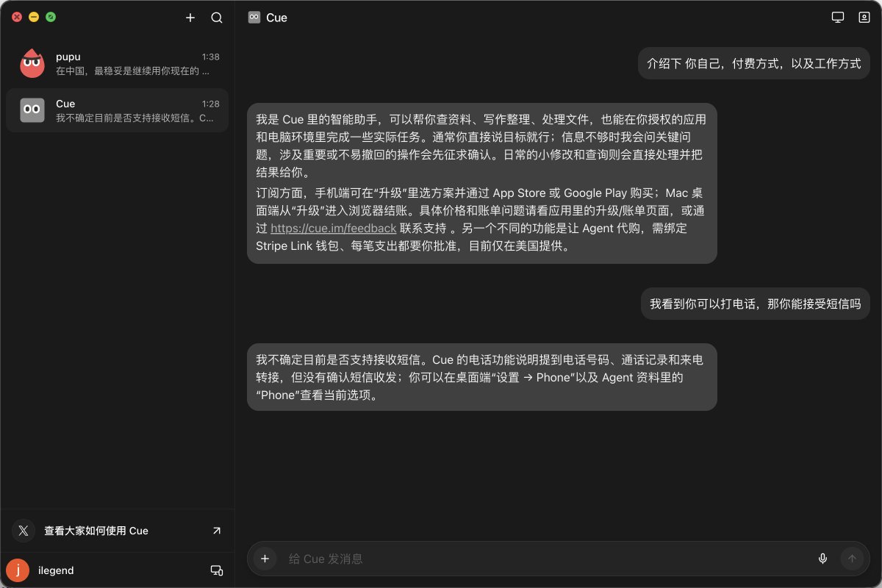882x588 pixels.
Task: Click the 1:38 timestamp on pupu
Action: [x=211, y=57]
